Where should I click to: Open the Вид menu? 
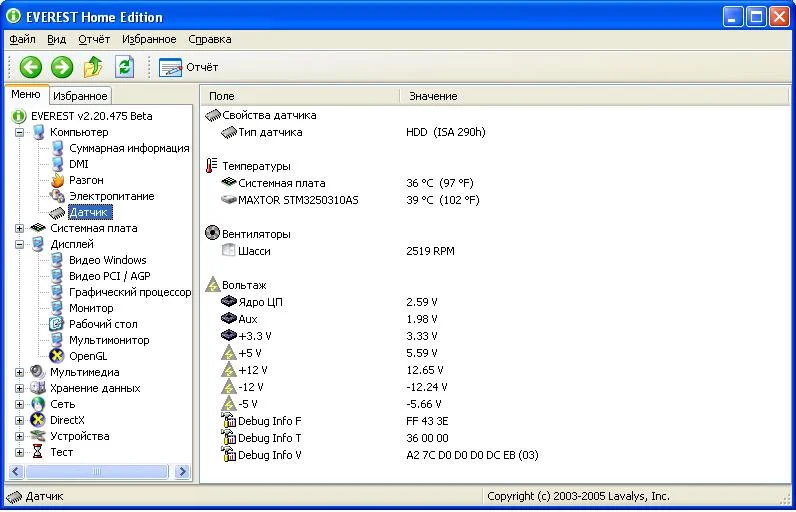pos(56,39)
